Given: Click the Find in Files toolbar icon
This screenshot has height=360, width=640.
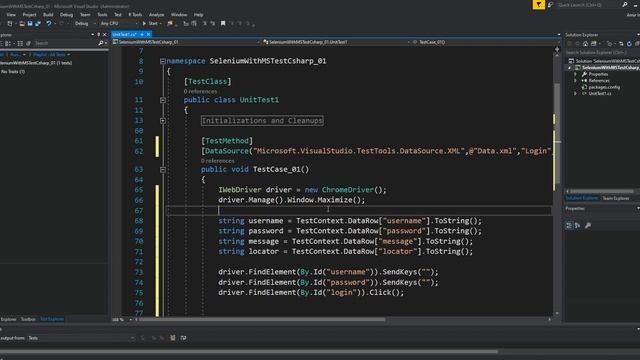Looking at the screenshot, I should tap(170, 24).
